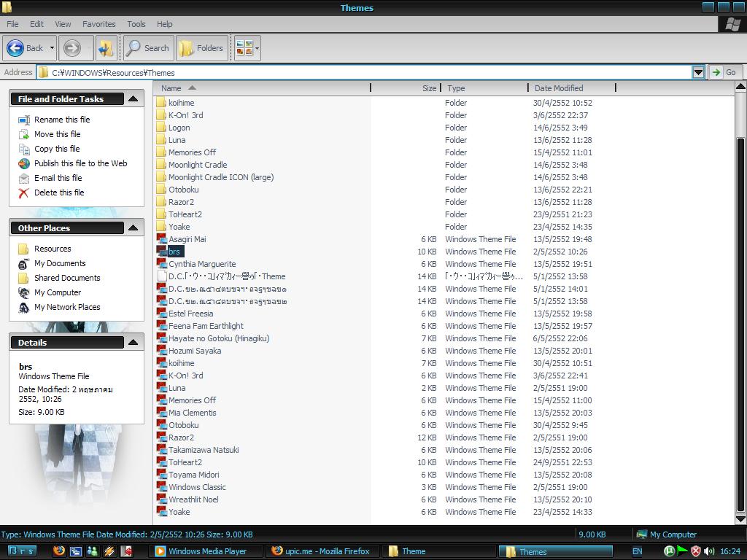
Task: Click the address path field
Action: pyautogui.click(x=365, y=73)
